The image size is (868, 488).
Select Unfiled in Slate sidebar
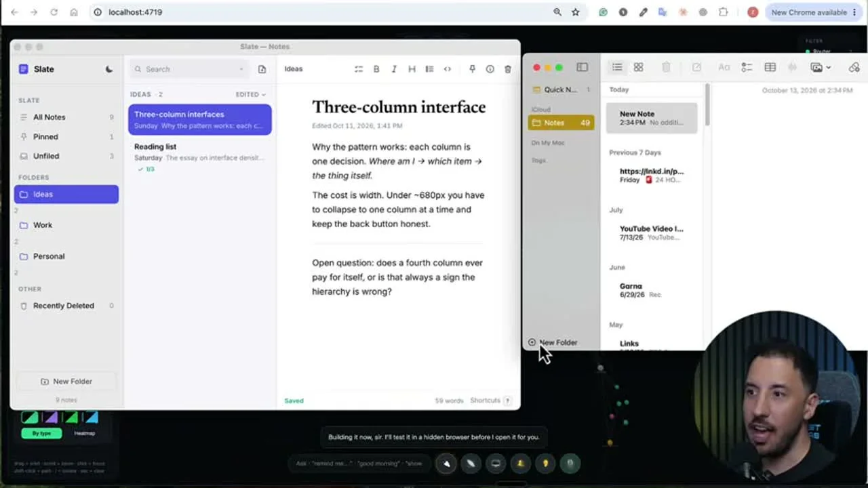[x=66, y=156]
